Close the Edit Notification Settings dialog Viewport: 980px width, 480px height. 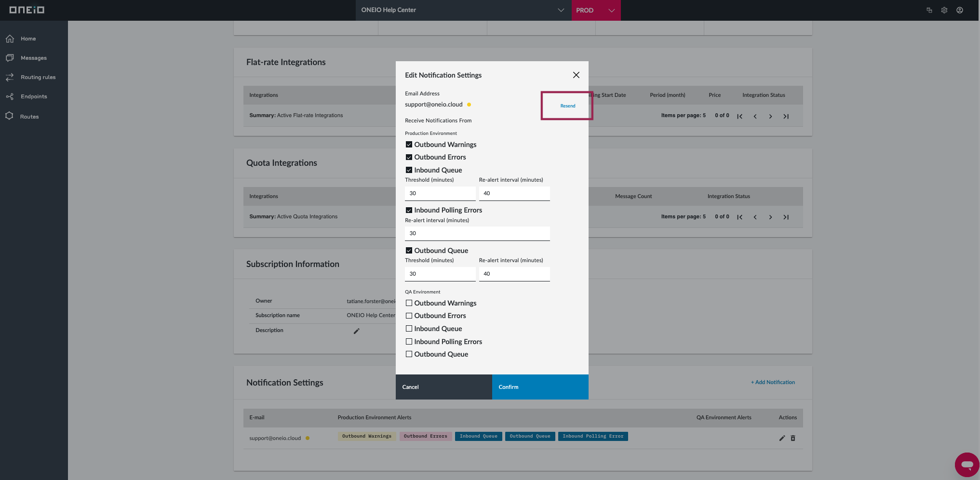(x=576, y=75)
